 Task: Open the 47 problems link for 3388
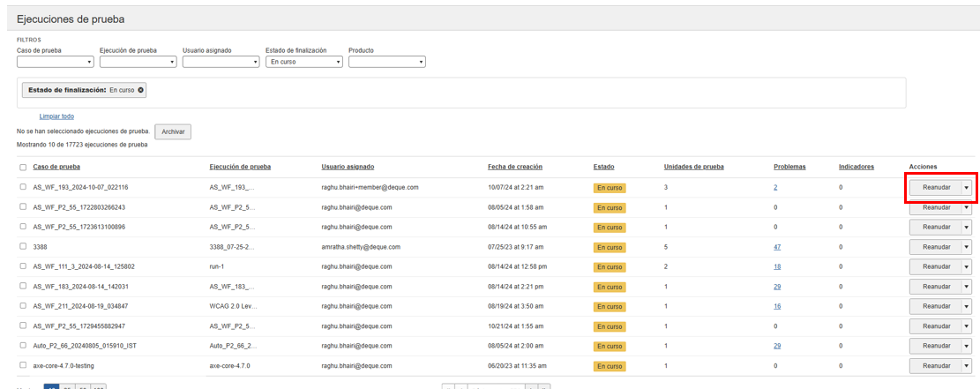coord(777,247)
